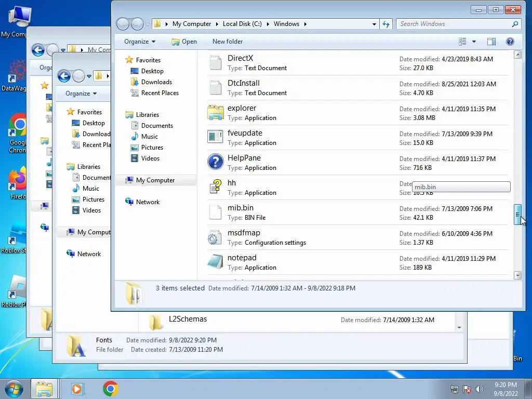The image size is (532, 399).
Task: Expand the Organize dropdown in the front window
Action: tap(140, 42)
